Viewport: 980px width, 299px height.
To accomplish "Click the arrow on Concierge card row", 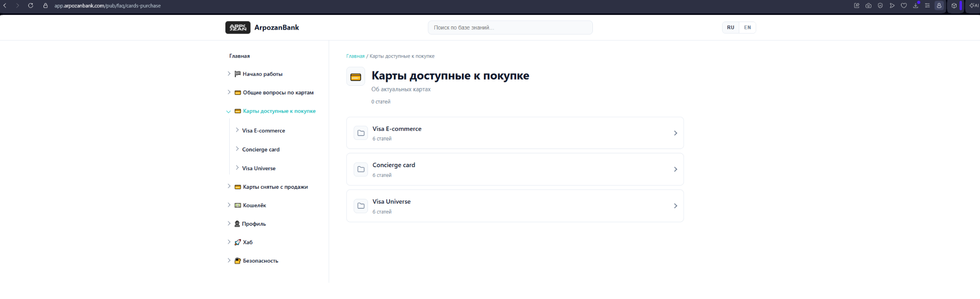I will click(x=676, y=169).
